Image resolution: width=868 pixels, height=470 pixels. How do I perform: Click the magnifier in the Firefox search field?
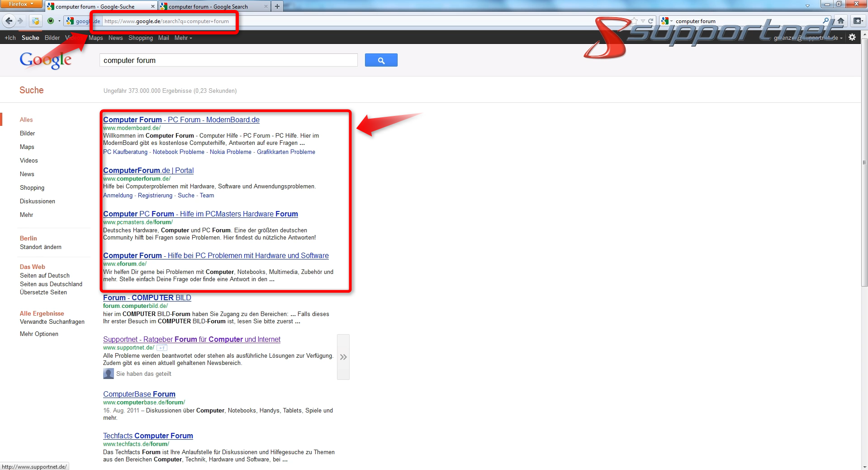pyautogui.click(x=826, y=21)
